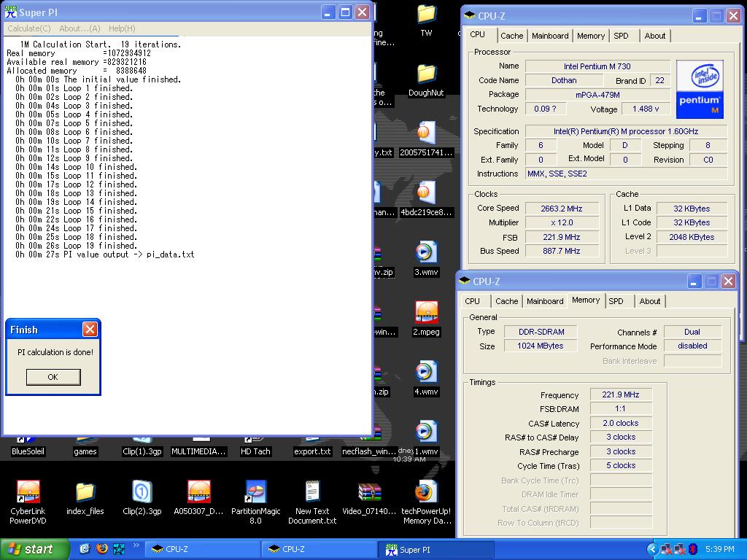Open the DoughNut folder icon
The height and width of the screenshot is (560, 747).
click(x=426, y=74)
